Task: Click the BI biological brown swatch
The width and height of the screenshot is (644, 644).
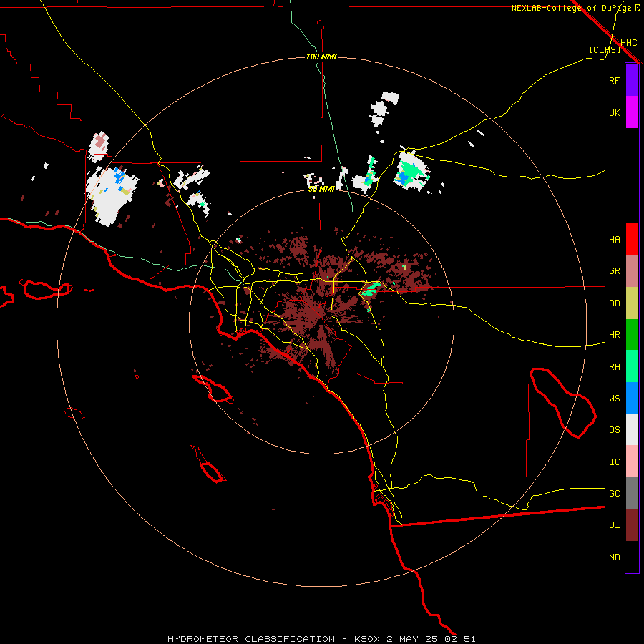Action: tap(632, 525)
